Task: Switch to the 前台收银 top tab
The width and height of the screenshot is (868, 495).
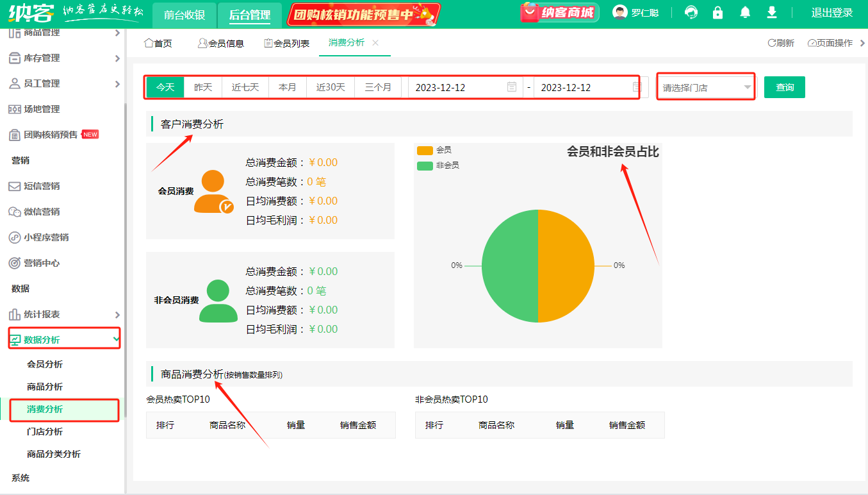Action: (184, 15)
